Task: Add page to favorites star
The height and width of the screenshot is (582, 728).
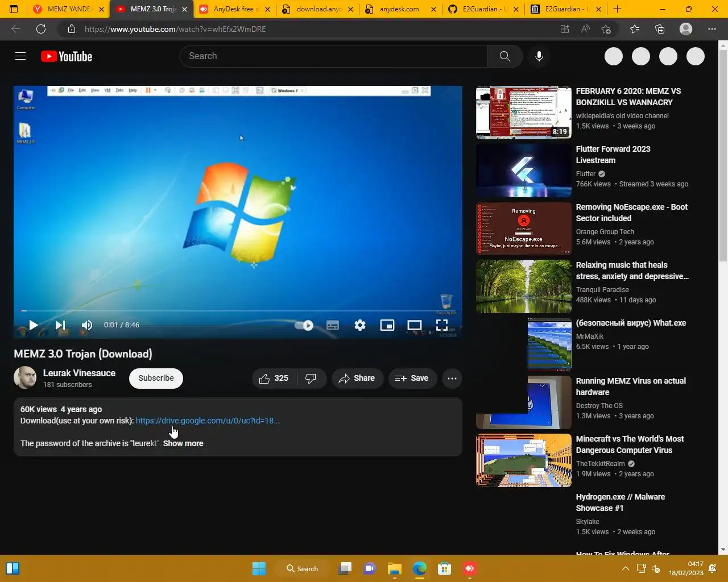Action: click(606, 29)
